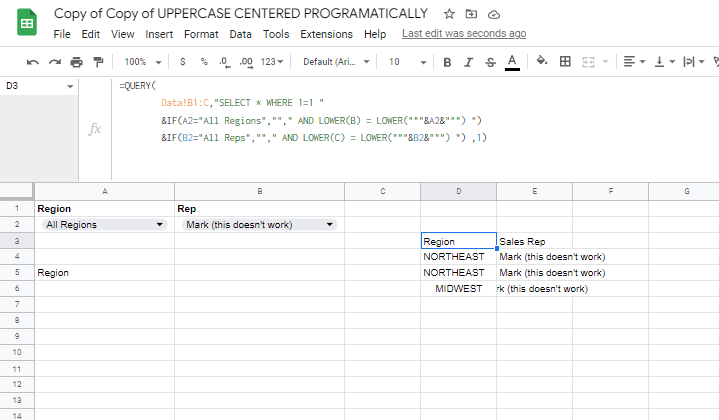The height and width of the screenshot is (420, 719).
Task: Open 'Last edit was seconds ago' history link
Action: (x=464, y=33)
